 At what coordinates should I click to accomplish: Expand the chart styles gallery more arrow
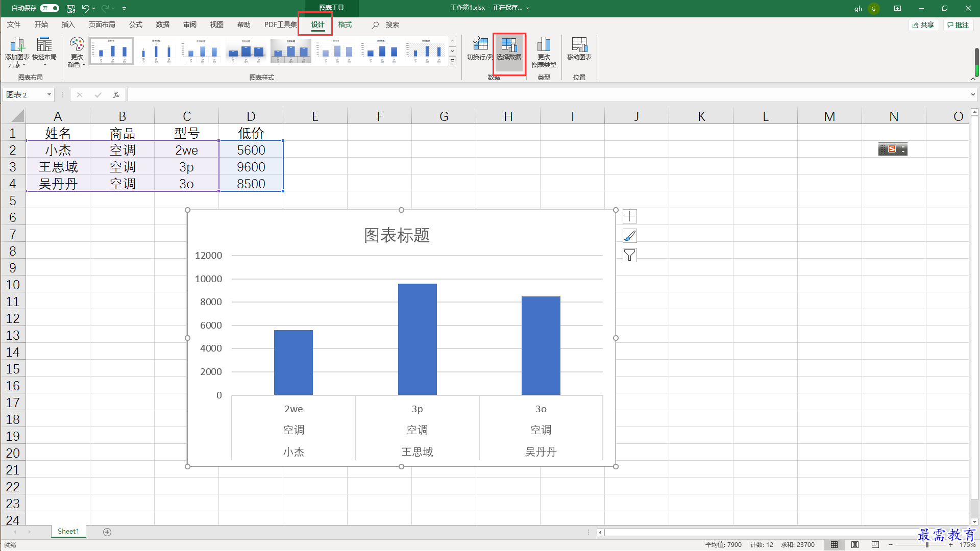pyautogui.click(x=452, y=61)
